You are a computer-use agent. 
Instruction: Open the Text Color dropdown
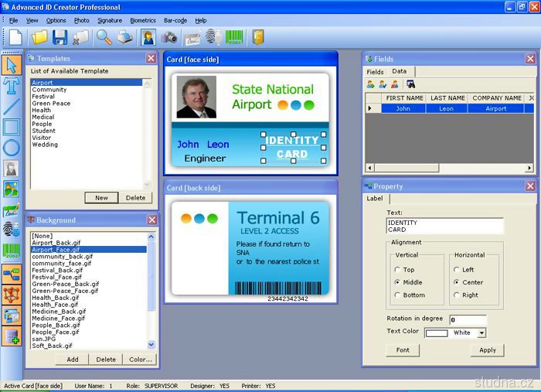pos(481,333)
